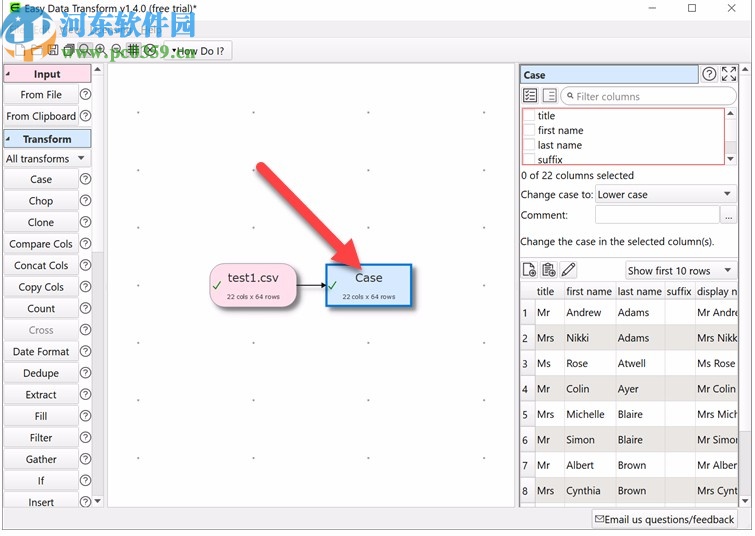This screenshot has height=536, width=755.
Task: Open the help icon for Compare Cols
Action: point(85,244)
